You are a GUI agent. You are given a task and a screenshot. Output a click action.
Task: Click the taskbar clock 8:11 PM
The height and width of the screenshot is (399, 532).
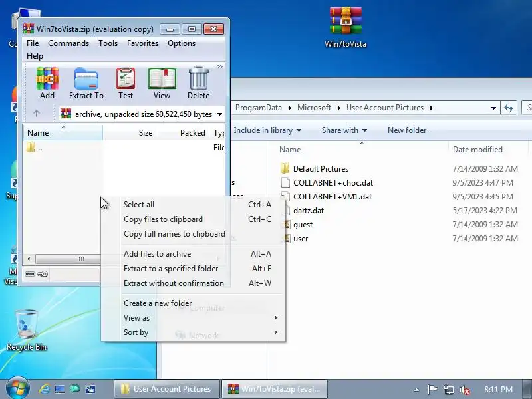tap(498, 390)
